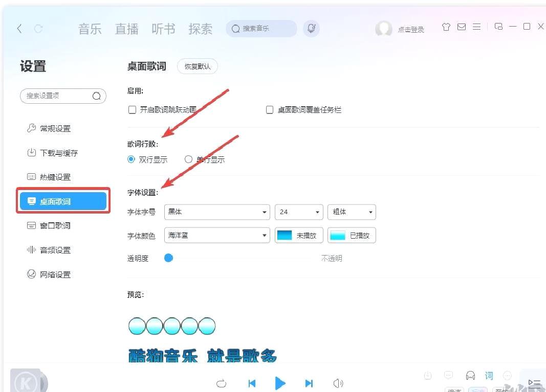Skip to the previous track
Viewport: 546px width, 392px height.
pyautogui.click(x=252, y=383)
